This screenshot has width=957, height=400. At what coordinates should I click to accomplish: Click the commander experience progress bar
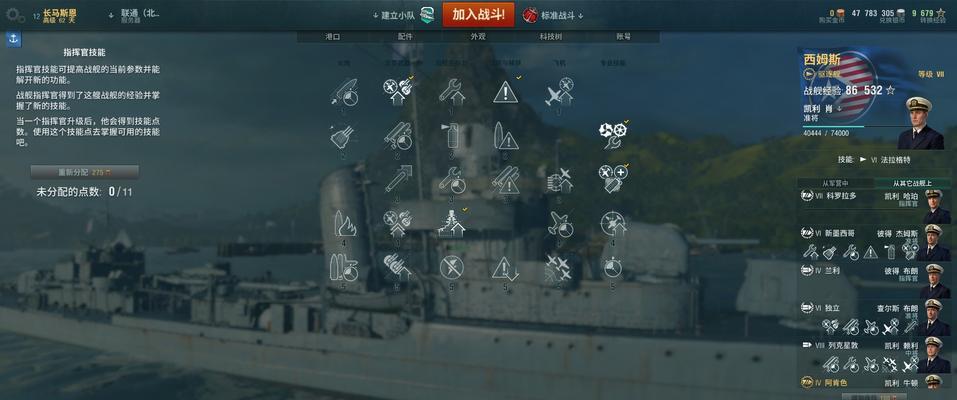coord(846,126)
